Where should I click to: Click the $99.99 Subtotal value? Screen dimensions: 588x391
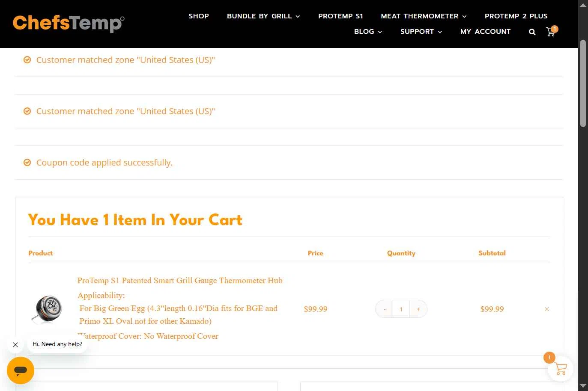[x=492, y=309]
